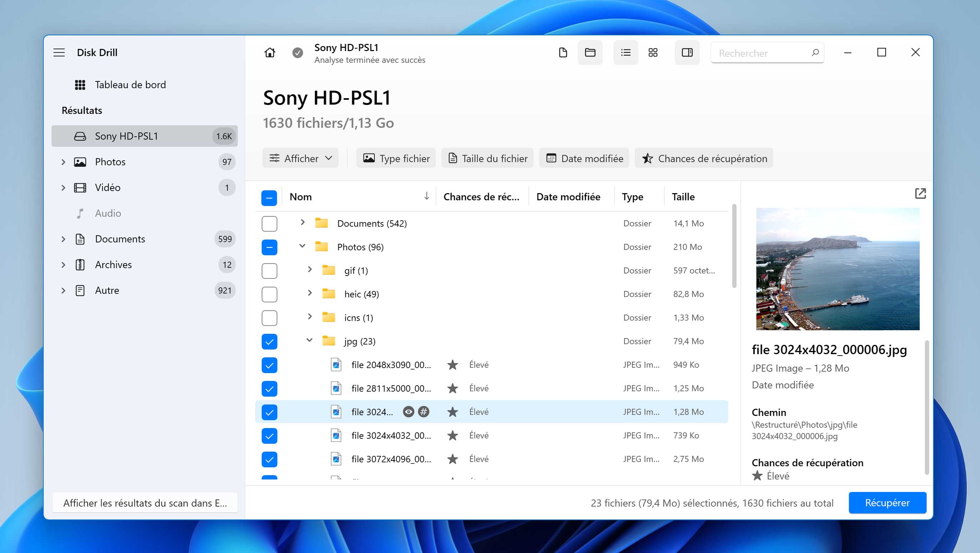Open Tableau de bord
980x553 pixels.
click(144, 85)
